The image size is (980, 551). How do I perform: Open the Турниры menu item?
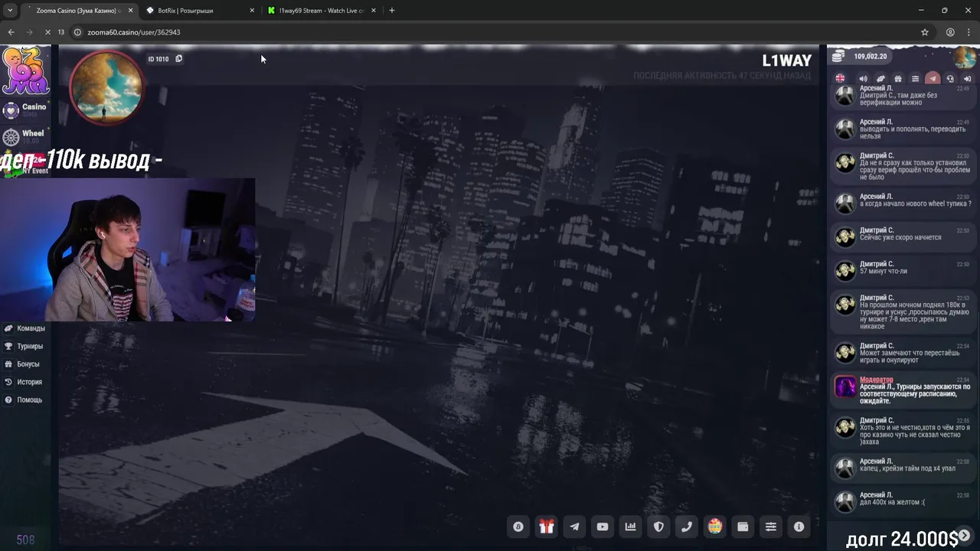pos(24,346)
